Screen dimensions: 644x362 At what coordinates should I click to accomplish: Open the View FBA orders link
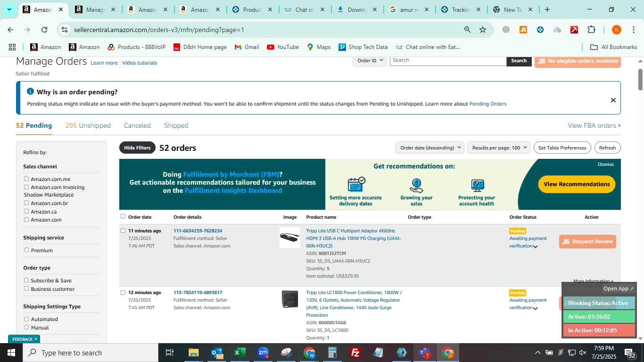pos(594,125)
